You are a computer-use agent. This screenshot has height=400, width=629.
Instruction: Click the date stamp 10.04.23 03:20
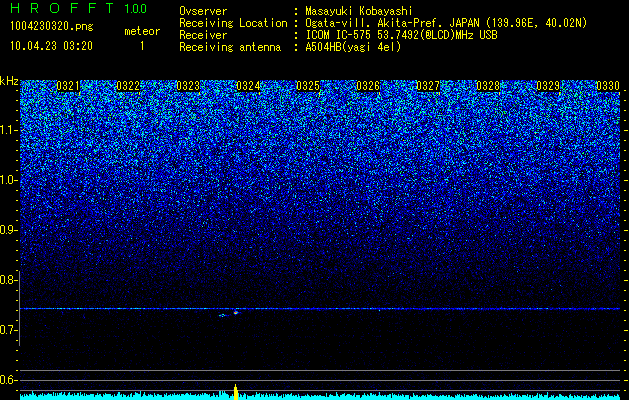tap(51, 46)
